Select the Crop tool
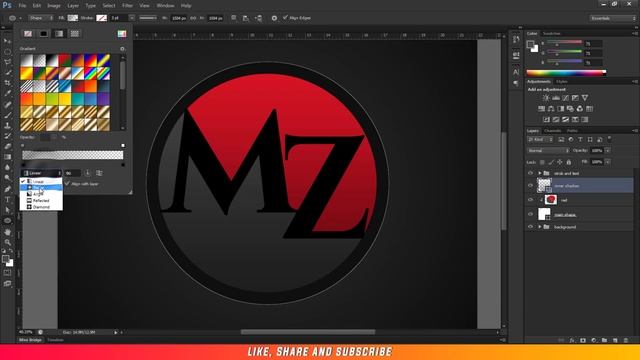640x360 pixels. click(x=7, y=83)
